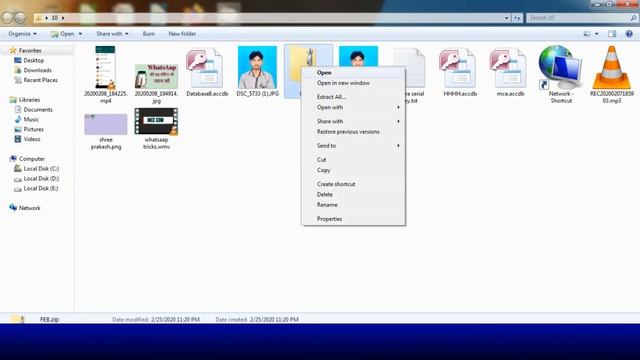Image resolution: width=640 pixels, height=360 pixels.
Task: Select the Network - Shortcut icon
Action: 560,67
